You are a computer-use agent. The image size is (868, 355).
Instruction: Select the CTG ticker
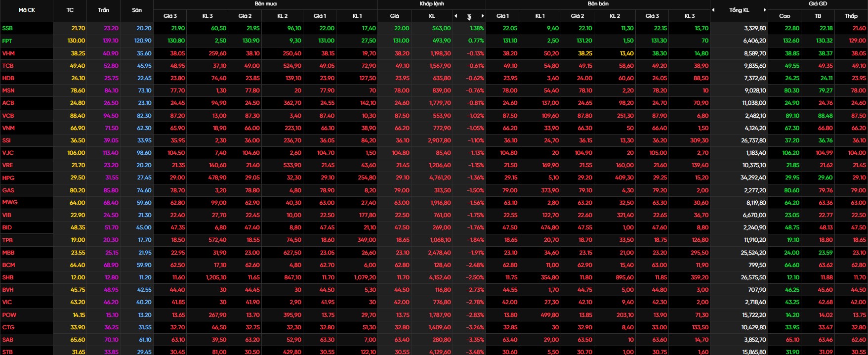pyautogui.click(x=8, y=327)
